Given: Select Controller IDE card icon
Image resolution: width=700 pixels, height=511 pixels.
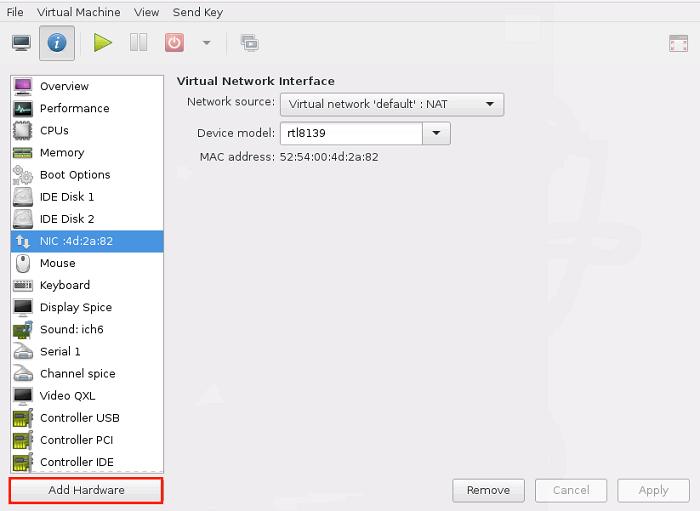Looking at the screenshot, I should (23, 462).
